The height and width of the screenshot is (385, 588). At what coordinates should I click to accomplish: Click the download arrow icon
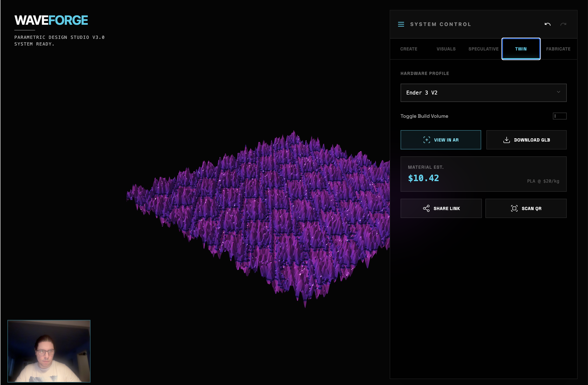506,140
